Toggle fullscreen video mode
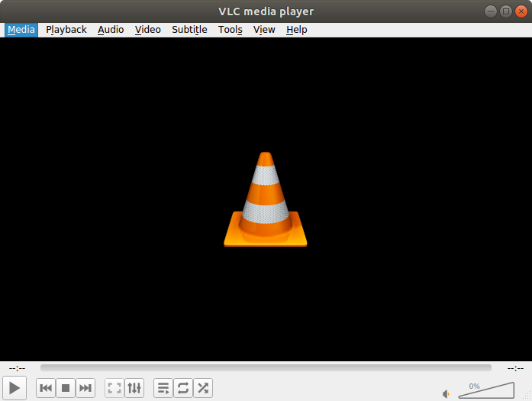This screenshot has width=532, height=401. point(114,388)
